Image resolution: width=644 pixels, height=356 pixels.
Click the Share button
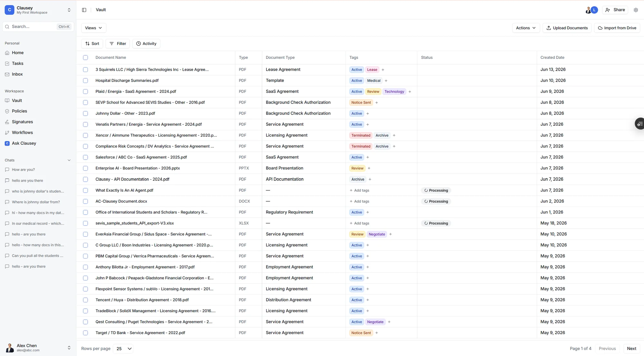[x=615, y=10]
